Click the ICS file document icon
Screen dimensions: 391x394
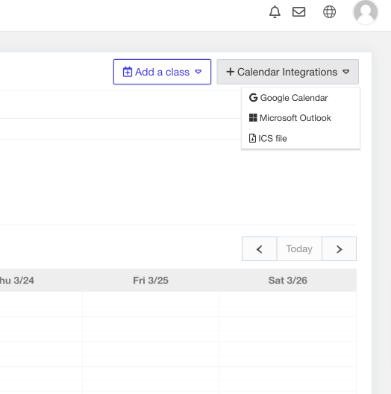click(252, 138)
